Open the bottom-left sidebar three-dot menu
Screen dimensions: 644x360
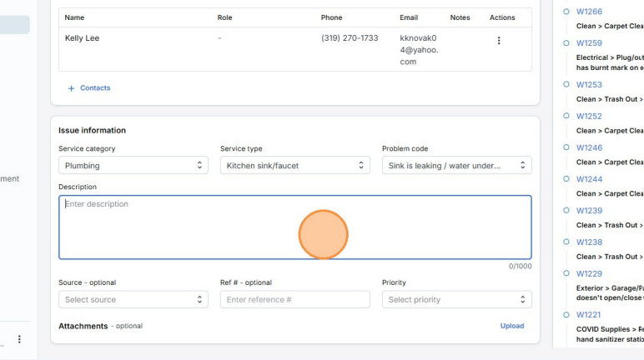click(19, 339)
